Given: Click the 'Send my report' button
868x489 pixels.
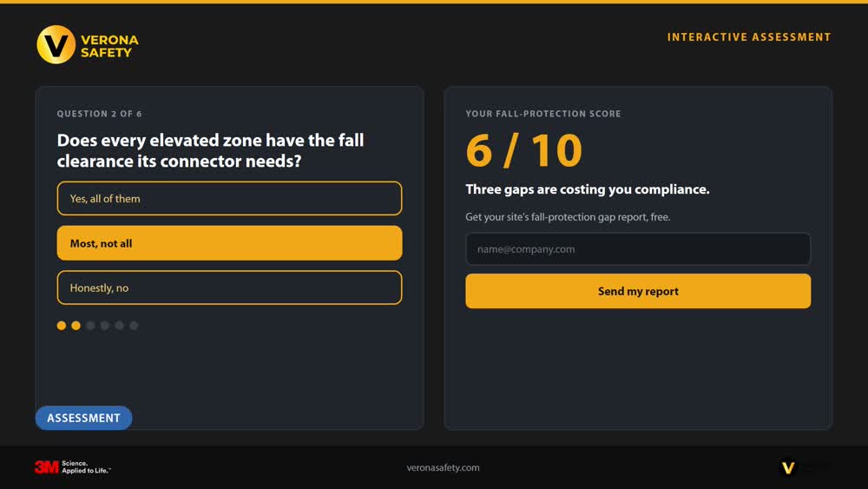Looking at the screenshot, I should (x=638, y=291).
